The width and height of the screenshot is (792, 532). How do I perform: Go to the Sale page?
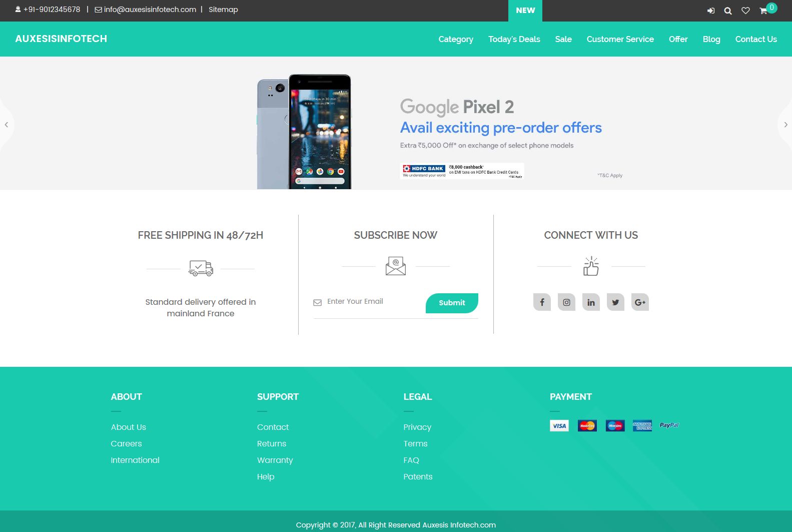pyautogui.click(x=563, y=39)
